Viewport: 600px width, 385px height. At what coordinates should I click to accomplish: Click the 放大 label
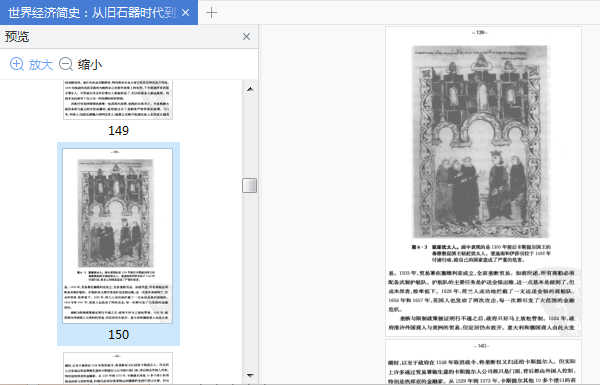coord(41,64)
